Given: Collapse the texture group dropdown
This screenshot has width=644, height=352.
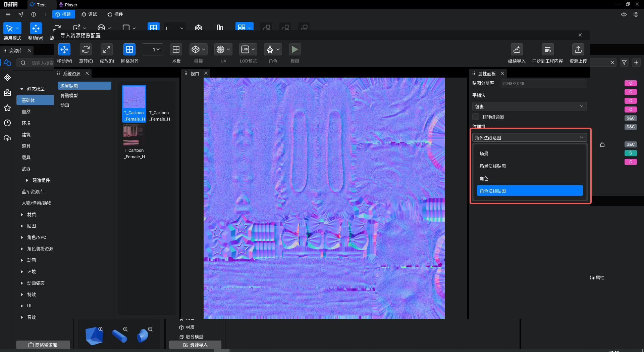Looking at the screenshot, I should [529, 138].
